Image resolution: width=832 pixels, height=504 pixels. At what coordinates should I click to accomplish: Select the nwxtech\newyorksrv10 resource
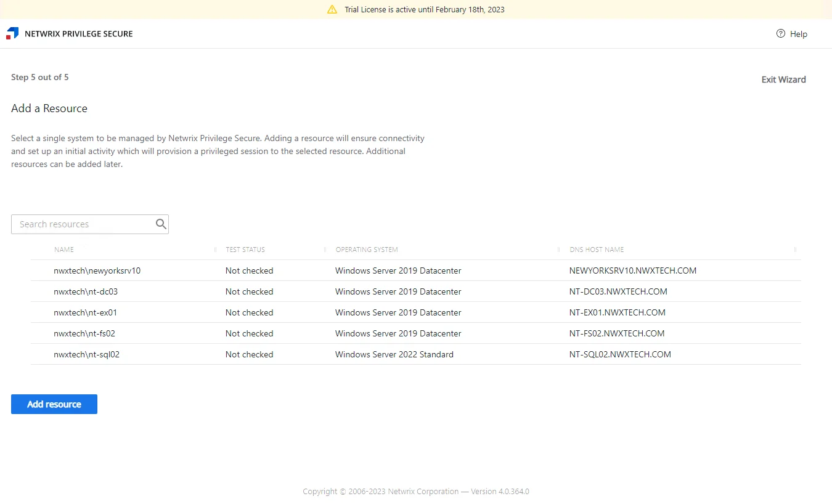click(x=416, y=270)
